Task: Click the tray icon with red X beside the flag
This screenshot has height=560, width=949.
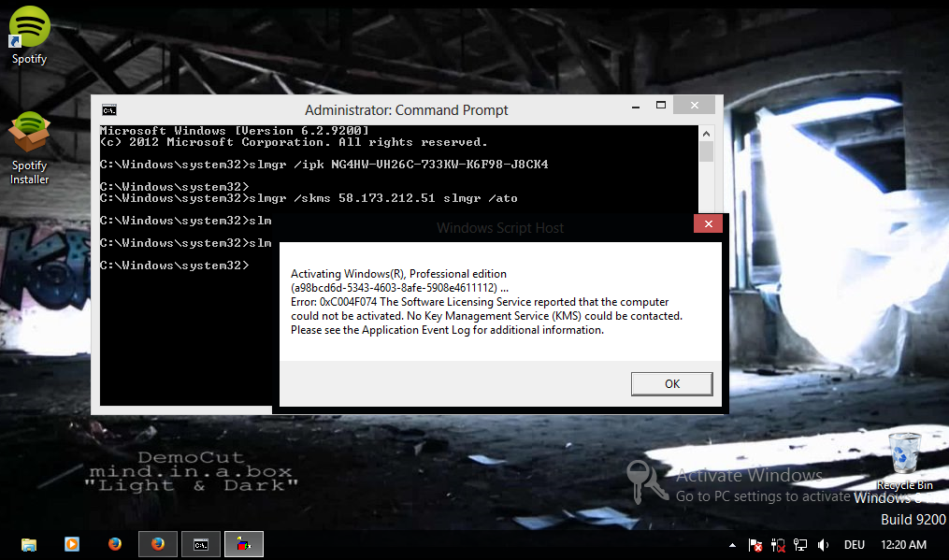Action: click(x=778, y=545)
